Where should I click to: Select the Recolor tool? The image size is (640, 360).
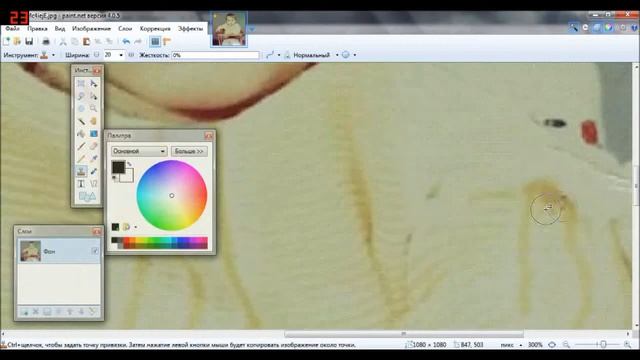tap(93, 171)
